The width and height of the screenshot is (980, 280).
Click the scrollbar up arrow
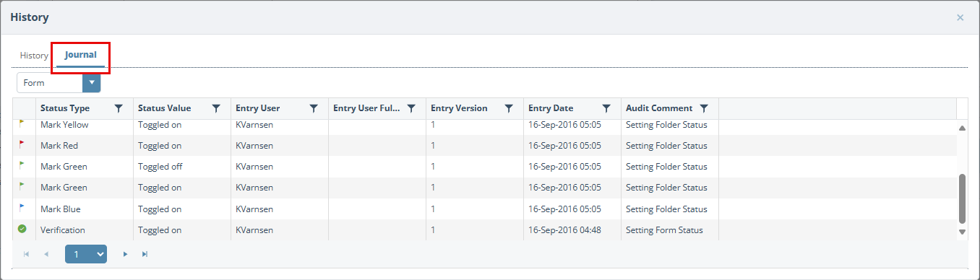pyautogui.click(x=962, y=128)
